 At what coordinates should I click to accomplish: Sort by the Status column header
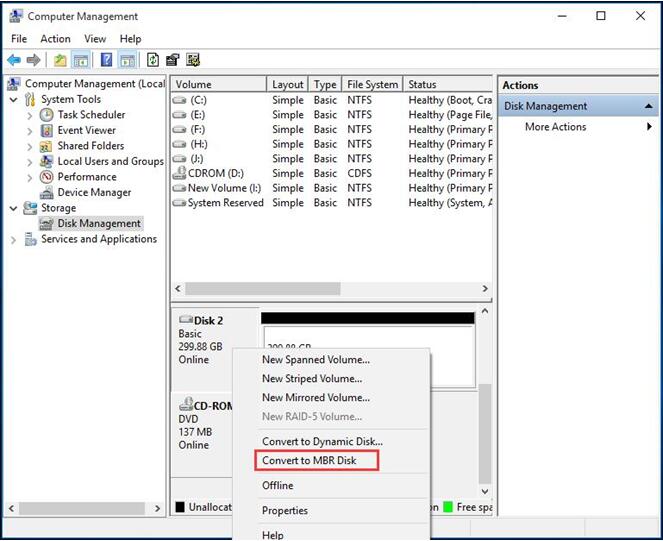448,84
